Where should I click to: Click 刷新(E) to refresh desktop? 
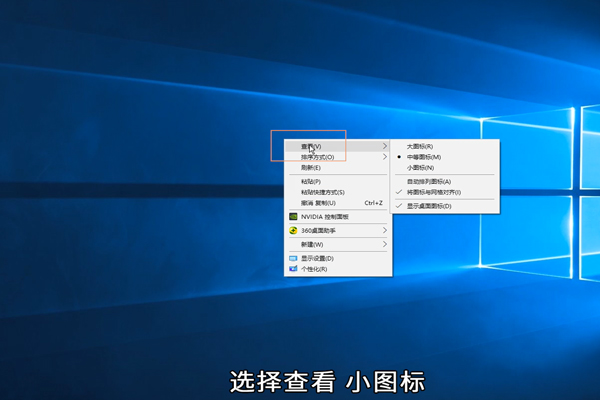coord(338,168)
